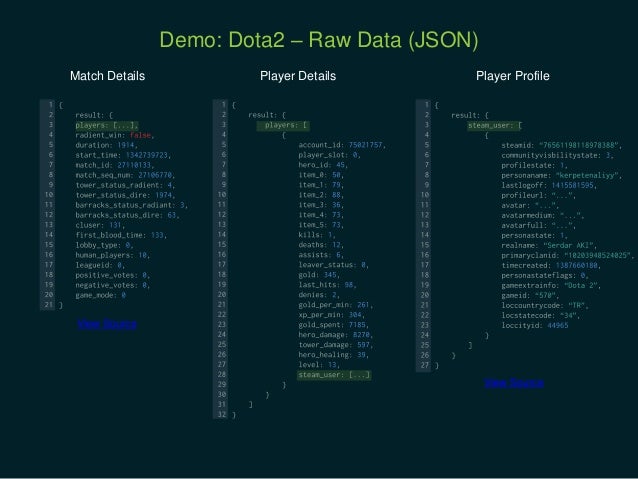Click the match_seq_num: 27106770 line
638x479 pixels.
(x=125, y=175)
